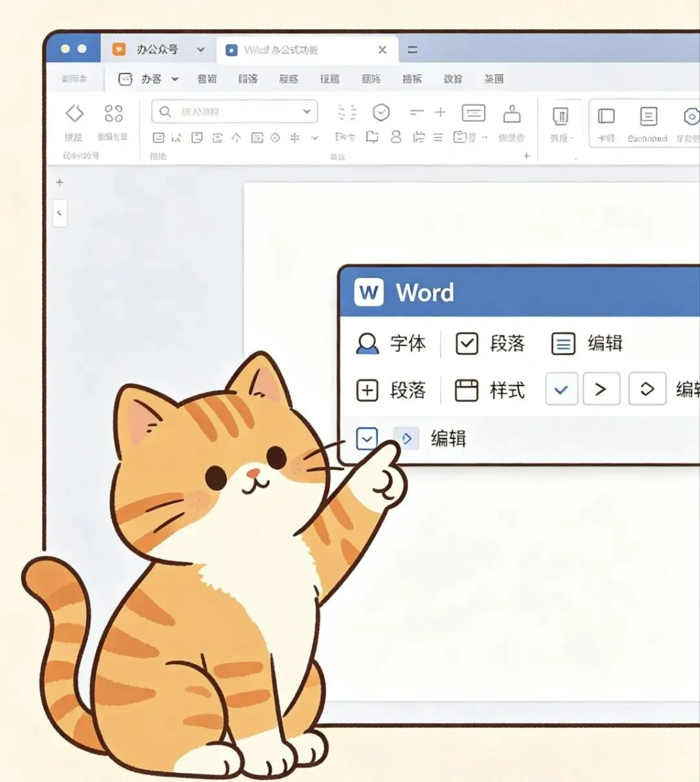700x782 pixels.
Task: Toggle the blue checkmark button after 样式
Action: [x=561, y=389]
